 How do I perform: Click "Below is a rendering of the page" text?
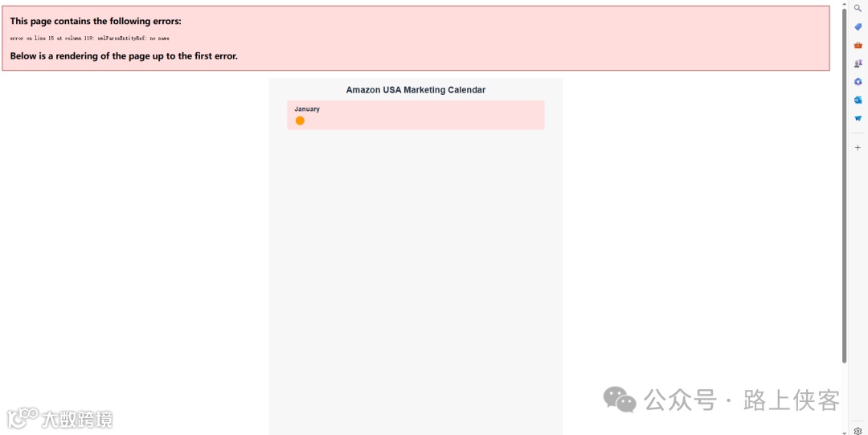(124, 56)
